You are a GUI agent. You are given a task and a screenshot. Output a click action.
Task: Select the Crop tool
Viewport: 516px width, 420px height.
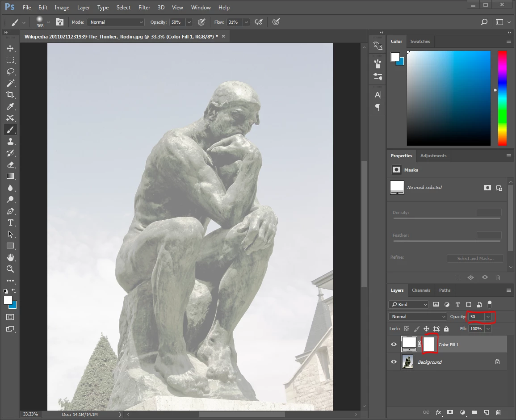click(10, 95)
